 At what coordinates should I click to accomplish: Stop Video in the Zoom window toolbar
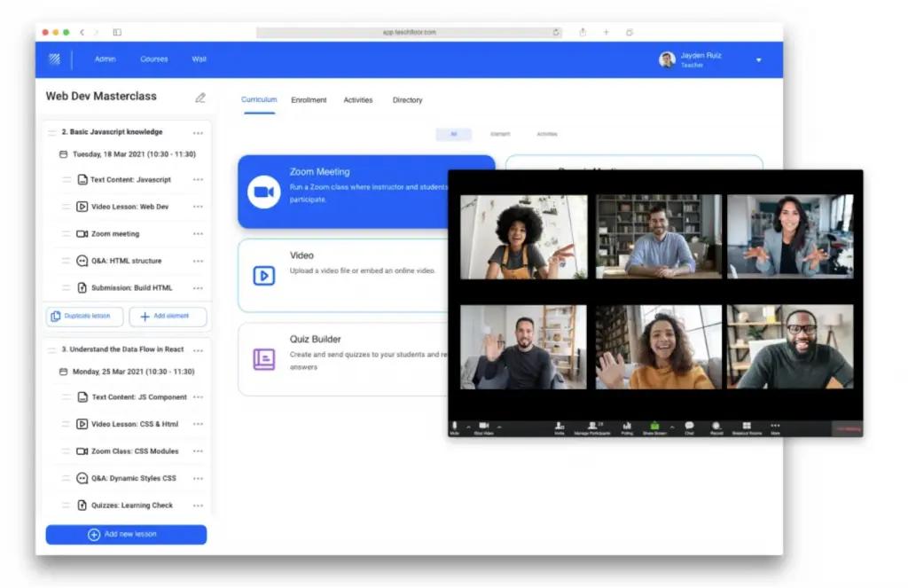(483, 428)
